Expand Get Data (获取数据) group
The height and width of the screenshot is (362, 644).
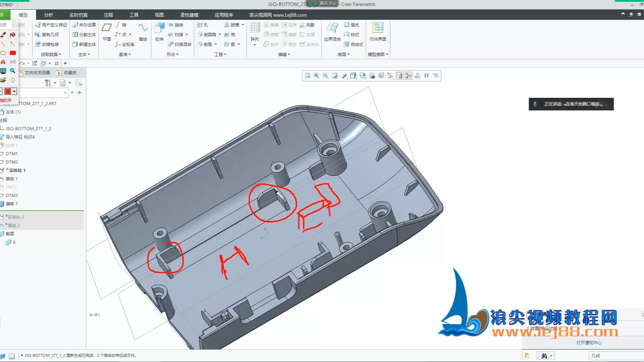pyautogui.click(x=51, y=54)
